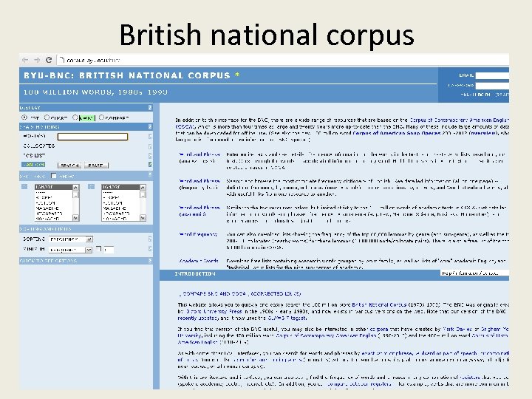Click the up arrow of section 1 list
The height and width of the screenshot is (399, 532).
click(75, 188)
